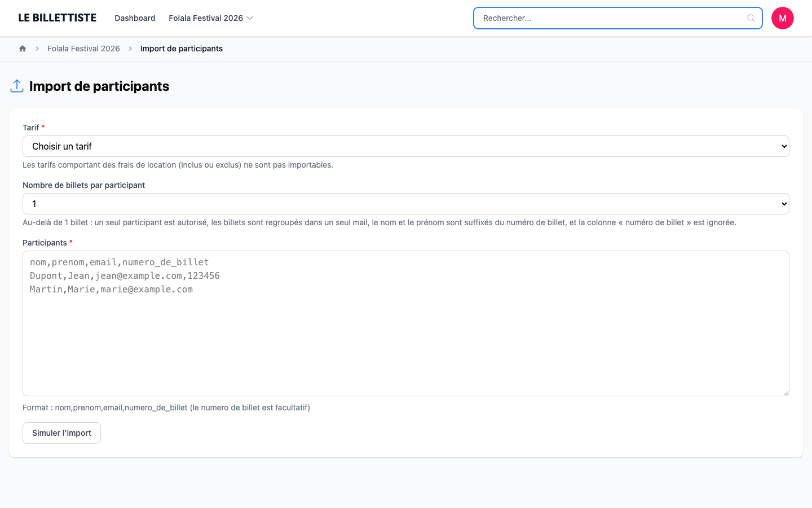
Task: Open the Folala Festival 2026 nav dropdown
Action: click(x=211, y=18)
